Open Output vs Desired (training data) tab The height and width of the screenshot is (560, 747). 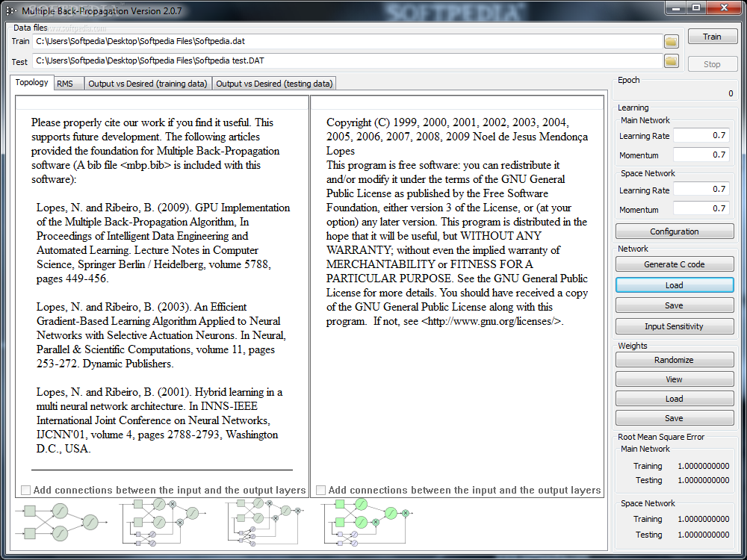click(x=148, y=84)
